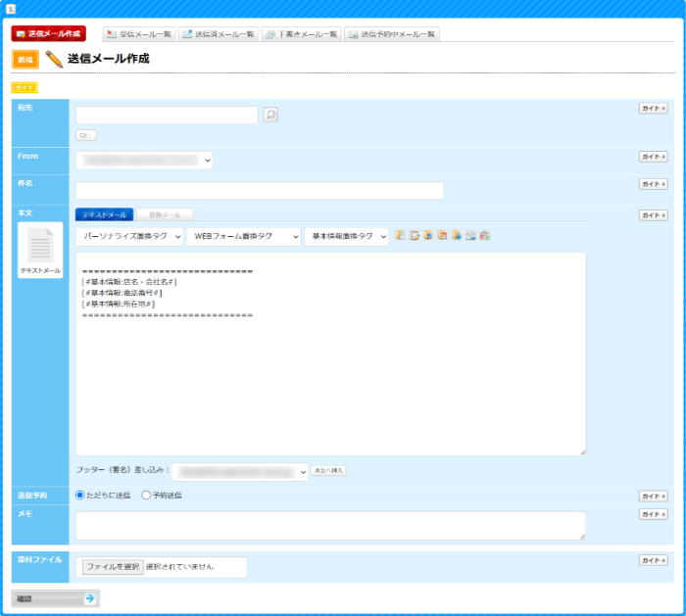Click the ファイルを選択 button
Screen dimensions: 686x616
113,567
